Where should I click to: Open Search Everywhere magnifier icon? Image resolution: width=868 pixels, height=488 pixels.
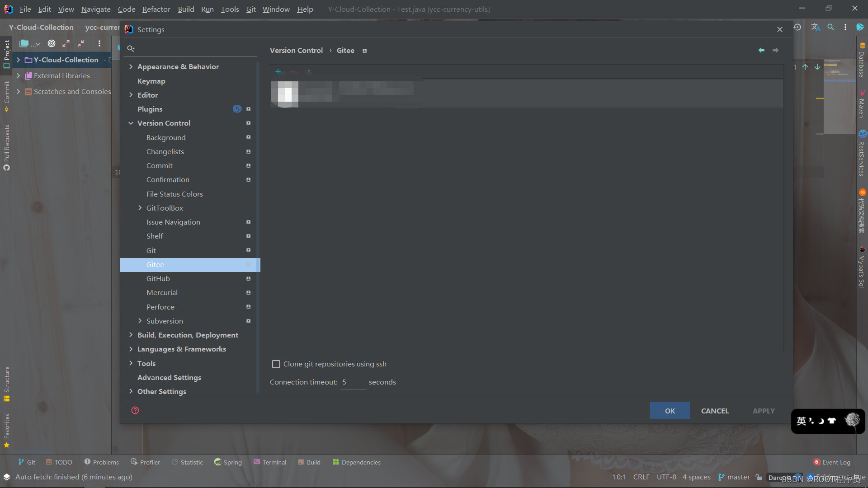point(831,27)
